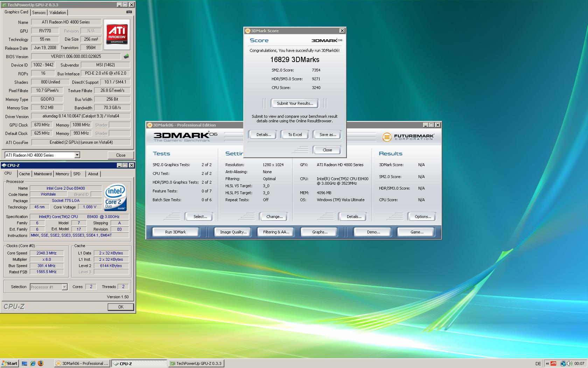Switch to the Validation tab in GPU-Z
The image size is (588, 368).
pos(58,12)
